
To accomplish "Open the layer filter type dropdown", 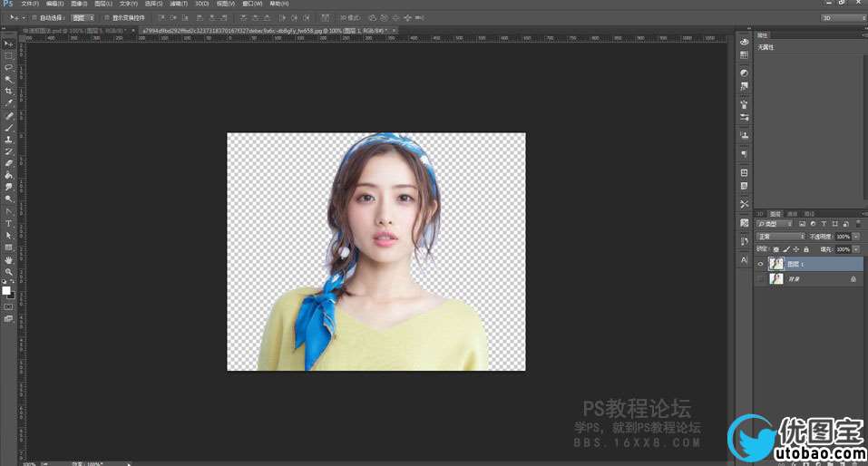I will coord(775,224).
